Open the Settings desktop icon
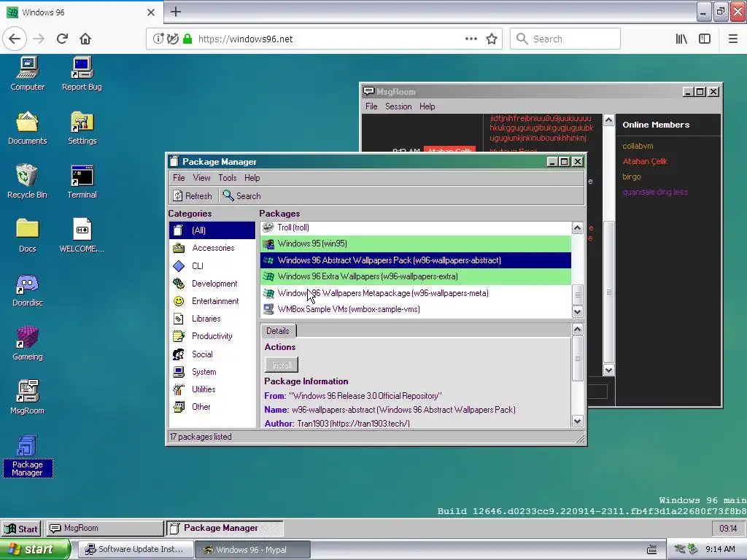Screen dimensions: 747x560 [x=82, y=128]
